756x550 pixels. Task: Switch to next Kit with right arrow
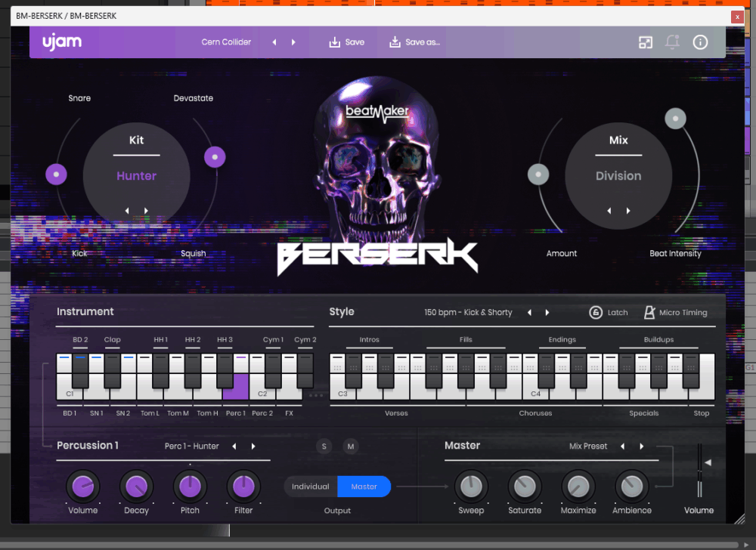click(146, 211)
